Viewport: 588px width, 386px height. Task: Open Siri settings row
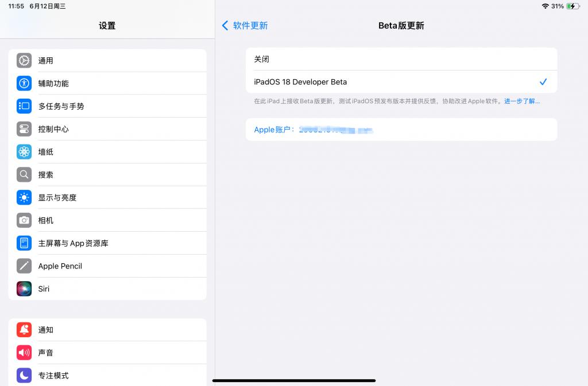coord(107,289)
